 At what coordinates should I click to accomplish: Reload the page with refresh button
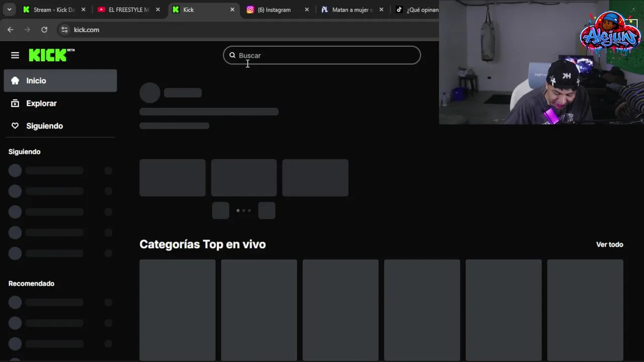click(44, 30)
